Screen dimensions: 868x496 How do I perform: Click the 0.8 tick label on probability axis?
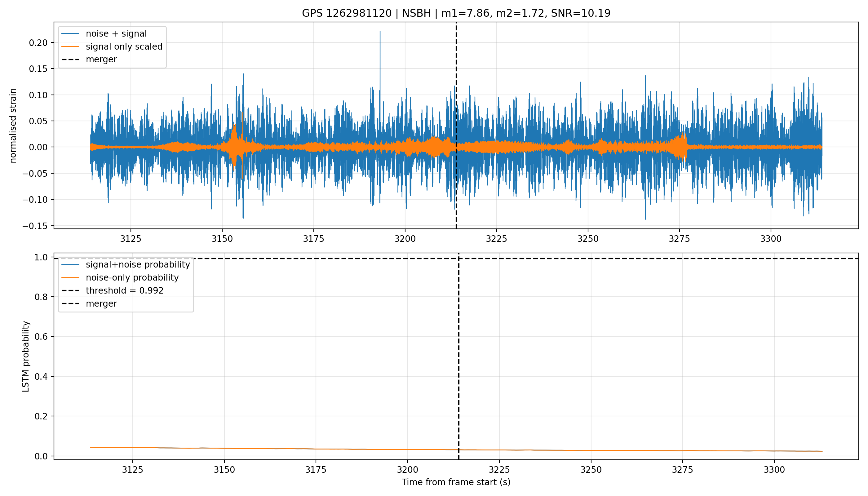[x=41, y=297]
